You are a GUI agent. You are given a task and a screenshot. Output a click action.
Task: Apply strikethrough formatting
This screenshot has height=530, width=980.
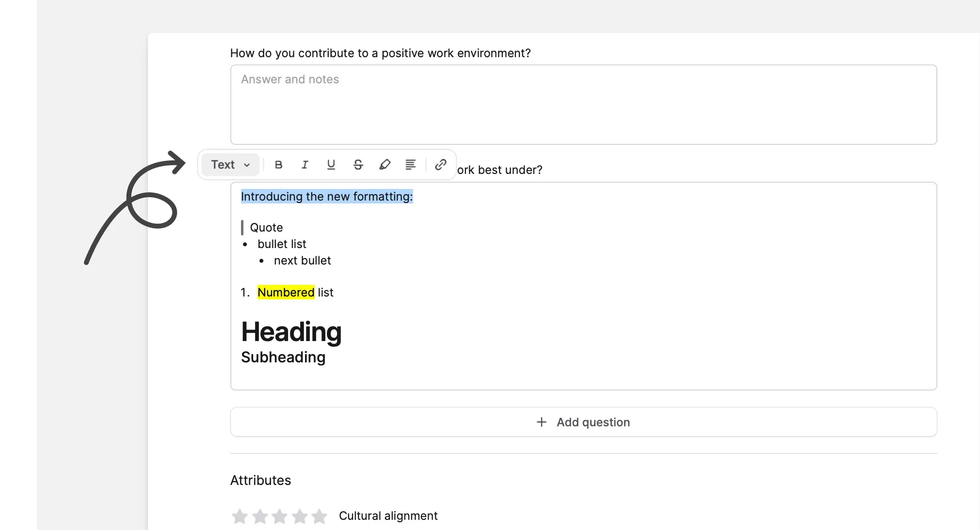point(358,165)
